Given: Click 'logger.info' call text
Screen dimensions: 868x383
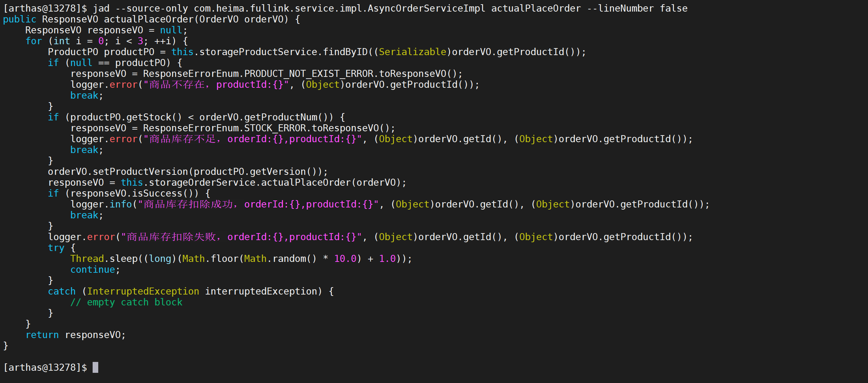Looking at the screenshot, I should (101, 204).
